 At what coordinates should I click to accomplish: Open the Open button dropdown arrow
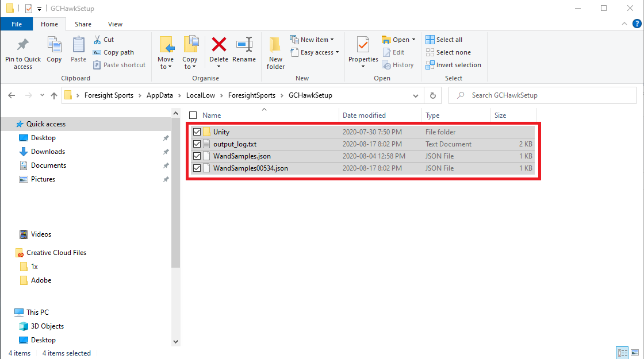(413, 40)
